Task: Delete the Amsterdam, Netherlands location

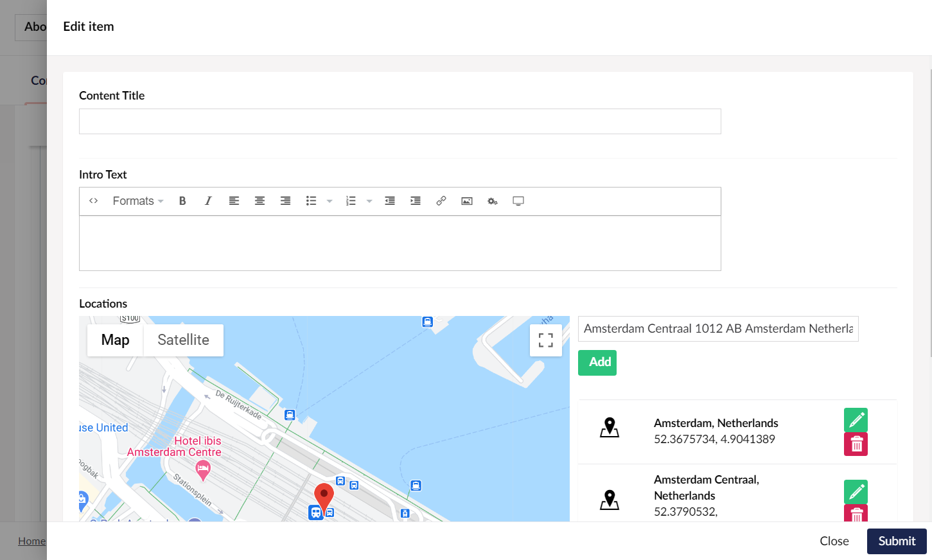Action: [x=856, y=444]
